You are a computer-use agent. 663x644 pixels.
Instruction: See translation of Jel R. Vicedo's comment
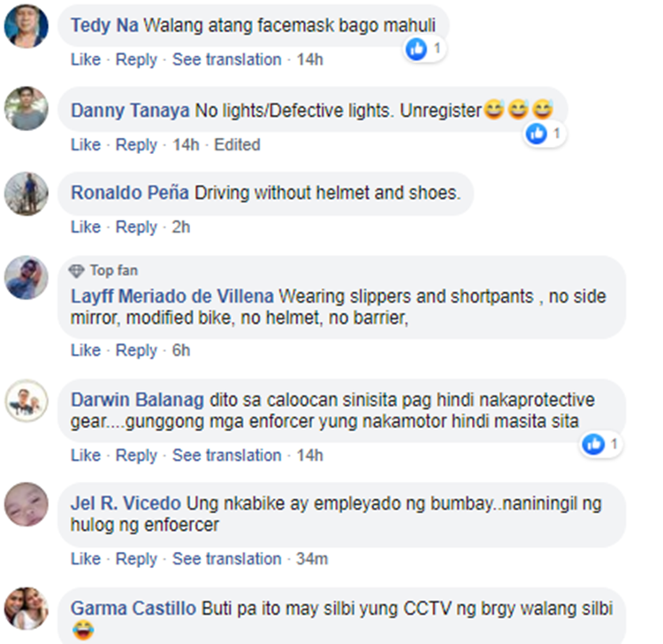point(226,559)
